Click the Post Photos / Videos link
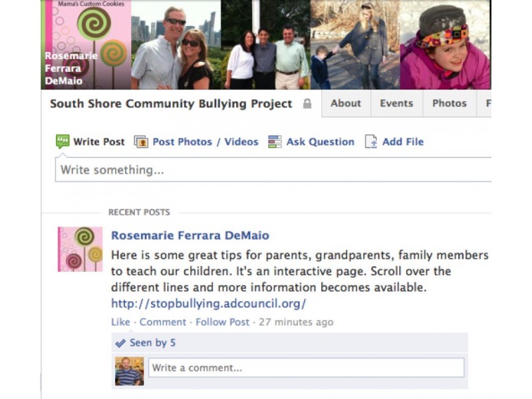The image size is (532, 399). tap(205, 142)
